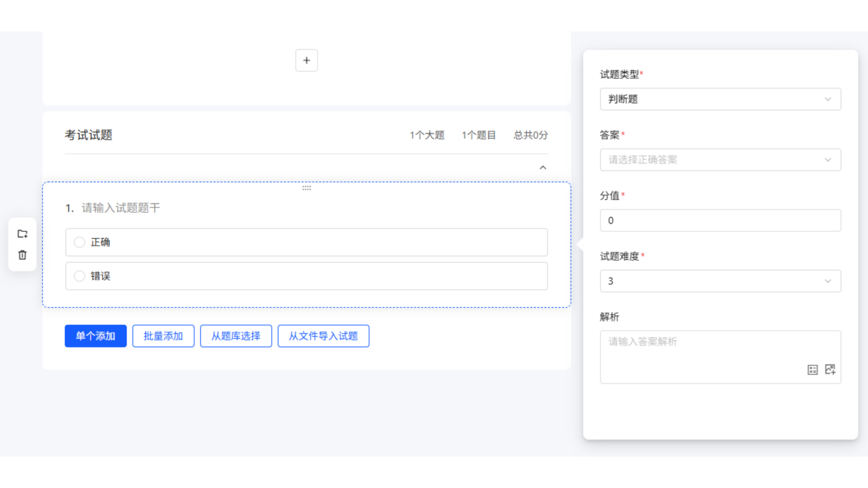
Task: Click the add-image icon in the 解析 box
Action: tap(830, 370)
